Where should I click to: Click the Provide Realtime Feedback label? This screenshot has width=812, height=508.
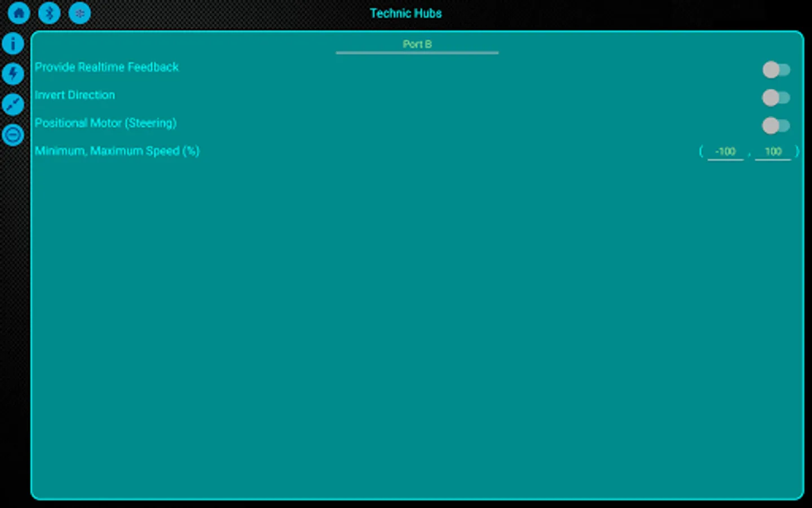pos(107,67)
